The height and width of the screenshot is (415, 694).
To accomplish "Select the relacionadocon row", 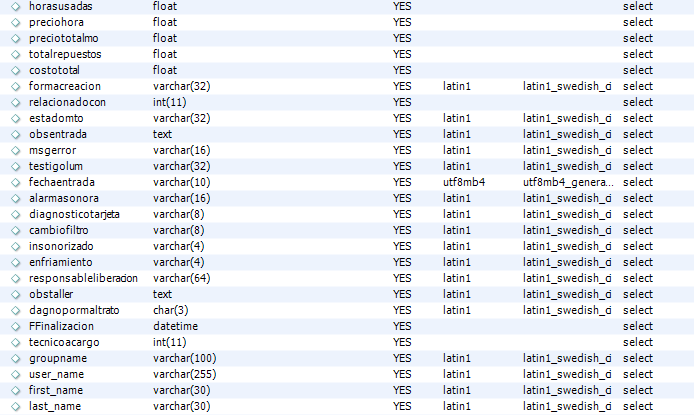I will pos(67,102).
